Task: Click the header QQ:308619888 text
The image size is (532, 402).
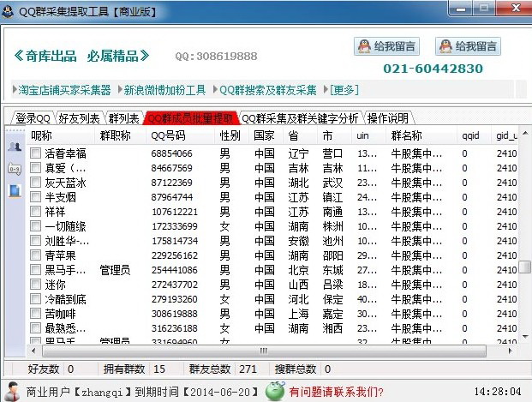Action: tap(216, 56)
